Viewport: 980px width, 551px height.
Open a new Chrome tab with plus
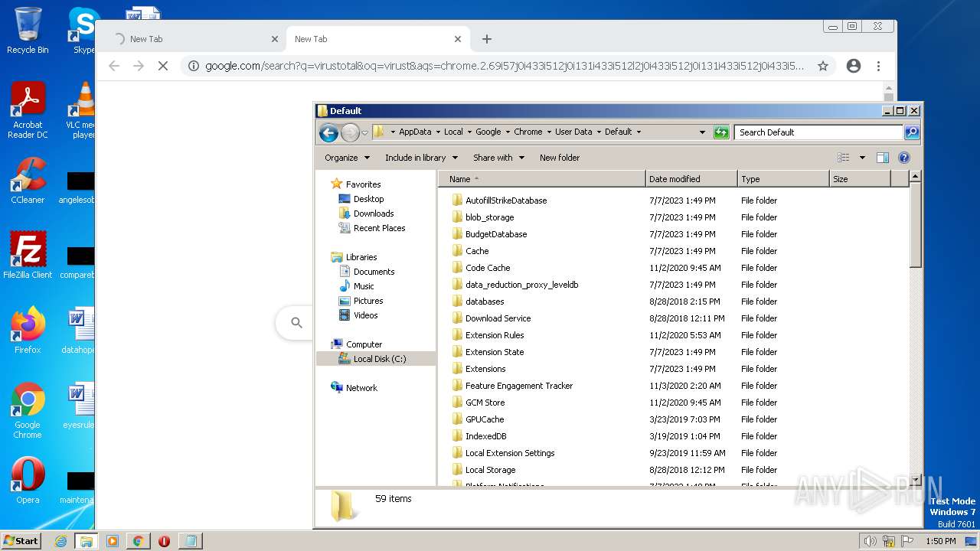tap(487, 39)
